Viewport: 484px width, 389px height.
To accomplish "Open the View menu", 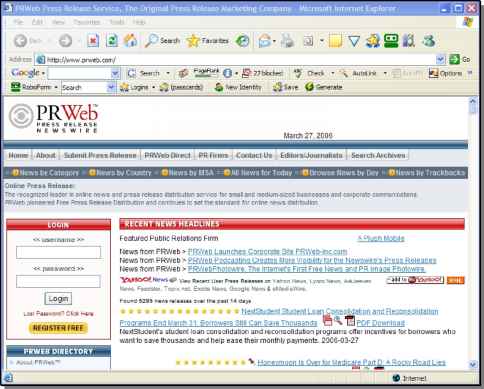I will point(58,22).
